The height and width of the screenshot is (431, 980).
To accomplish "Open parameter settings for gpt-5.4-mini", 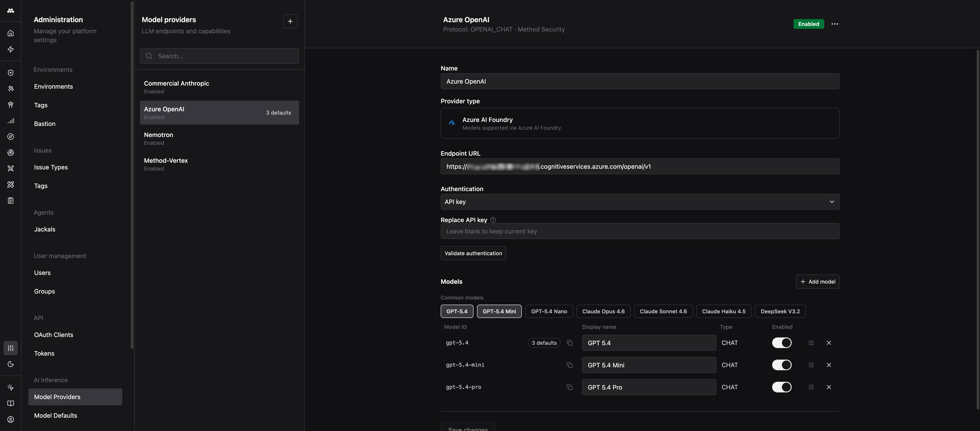I will point(811,365).
